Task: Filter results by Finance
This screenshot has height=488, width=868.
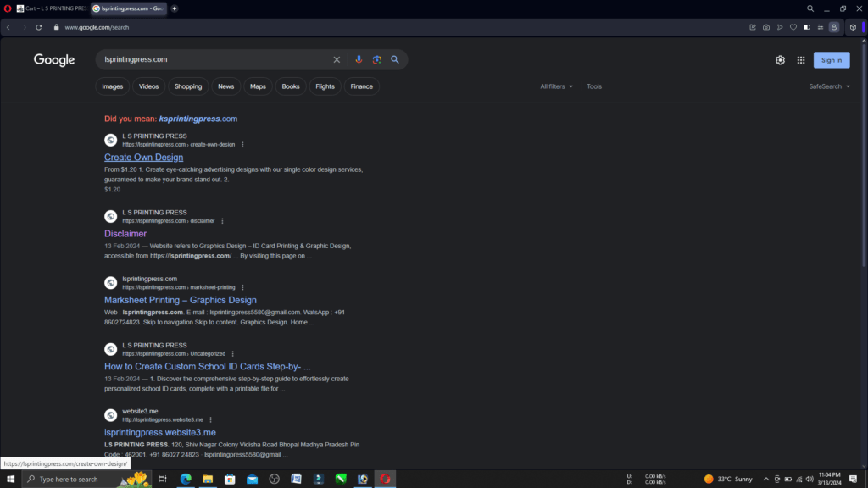Action: click(x=361, y=86)
